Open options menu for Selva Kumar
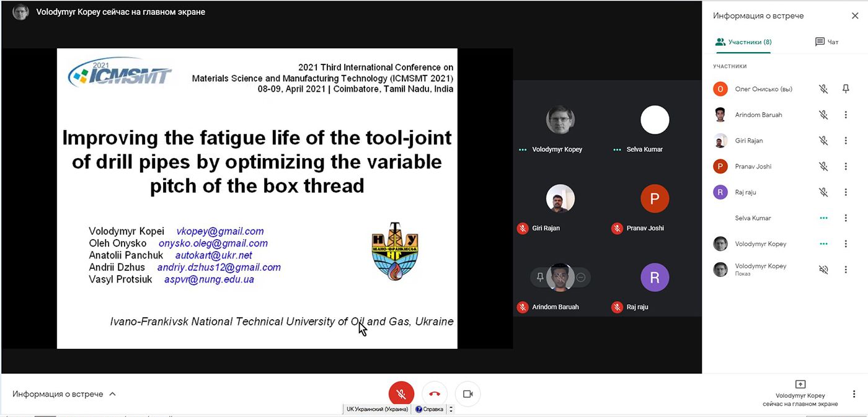 [846, 218]
